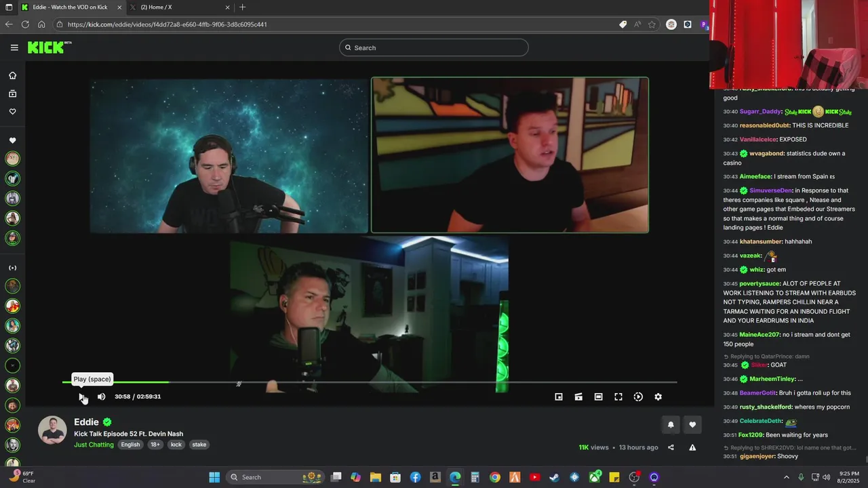Open taskbar clock and date
Screen dimensions: 868x488
click(849, 477)
